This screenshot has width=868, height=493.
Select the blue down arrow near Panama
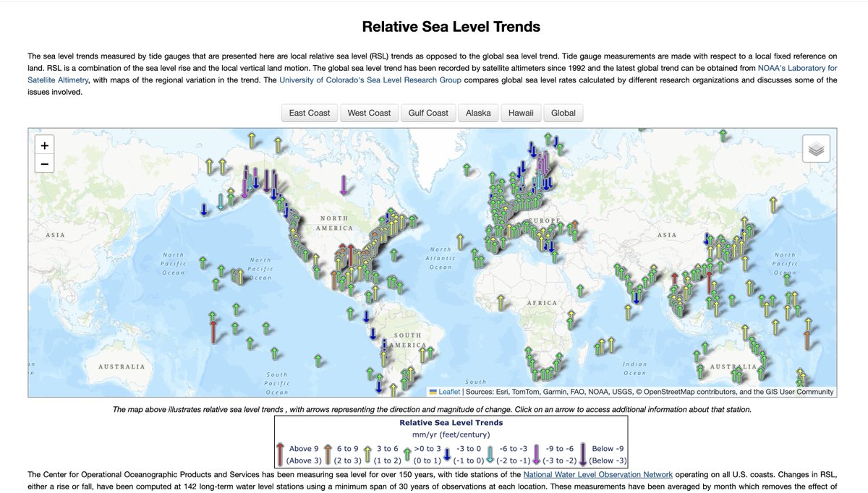pos(367,316)
